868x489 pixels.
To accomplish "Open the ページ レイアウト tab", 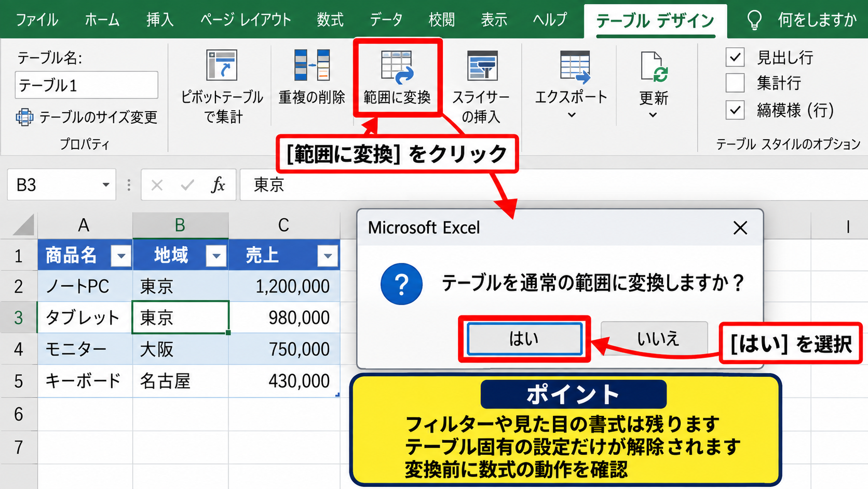I will [x=246, y=20].
